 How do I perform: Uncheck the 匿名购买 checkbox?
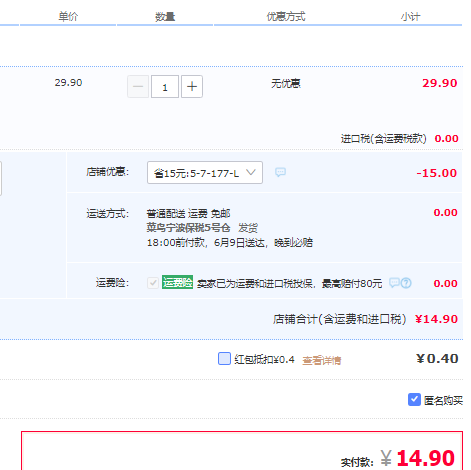414,399
